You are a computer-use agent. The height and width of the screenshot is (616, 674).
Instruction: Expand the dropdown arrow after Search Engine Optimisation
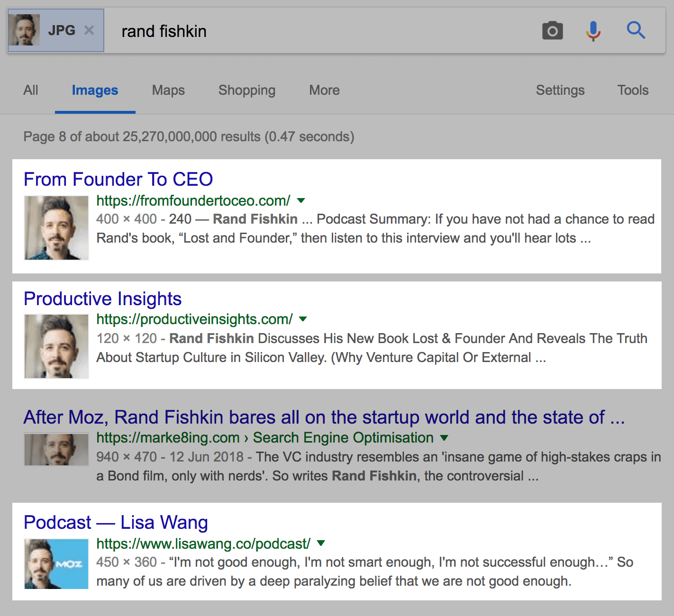tap(444, 438)
